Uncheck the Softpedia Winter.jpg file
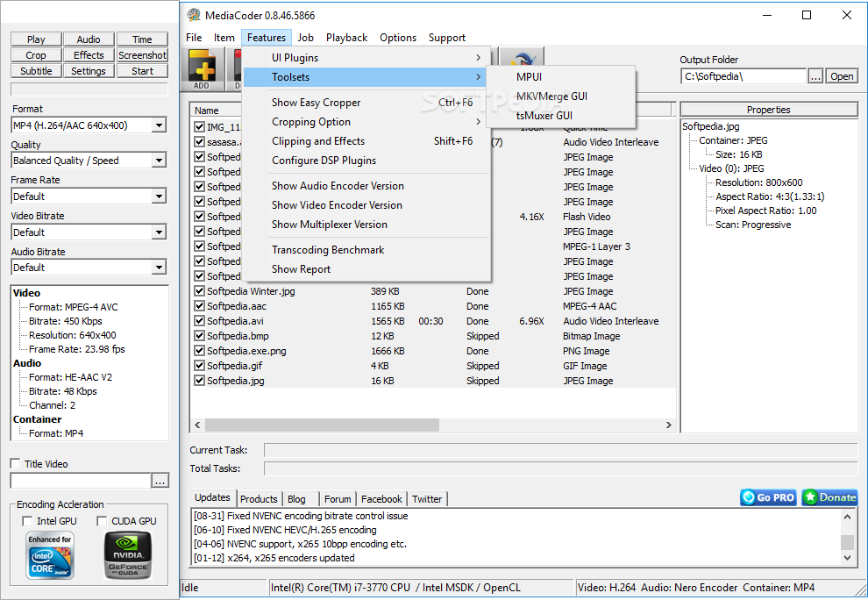This screenshot has width=868, height=600. [x=199, y=291]
